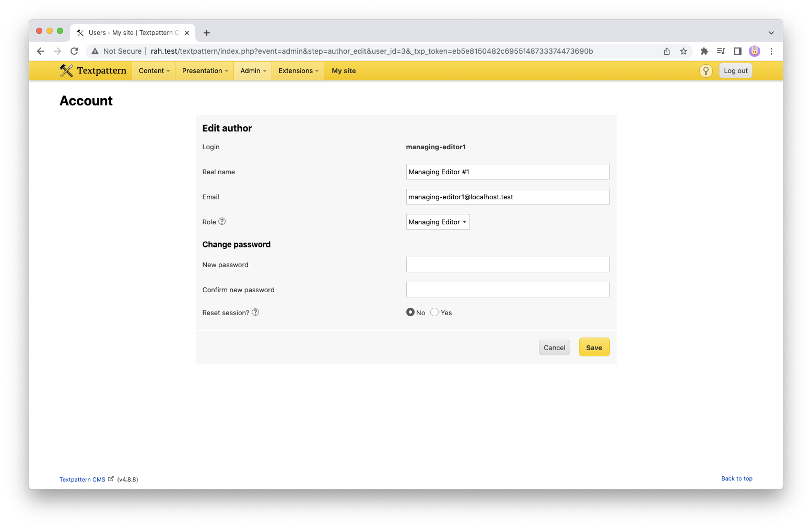
Task: Save the author changes
Action: [x=594, y=347]
